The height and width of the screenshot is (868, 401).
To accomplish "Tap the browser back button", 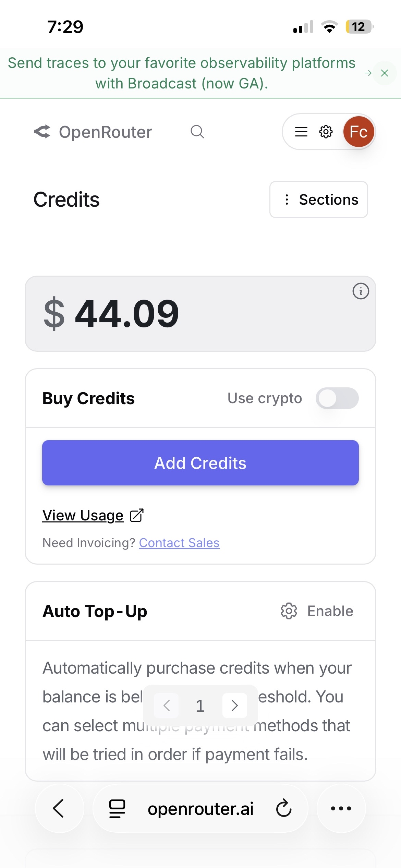I will coord(59,808).
